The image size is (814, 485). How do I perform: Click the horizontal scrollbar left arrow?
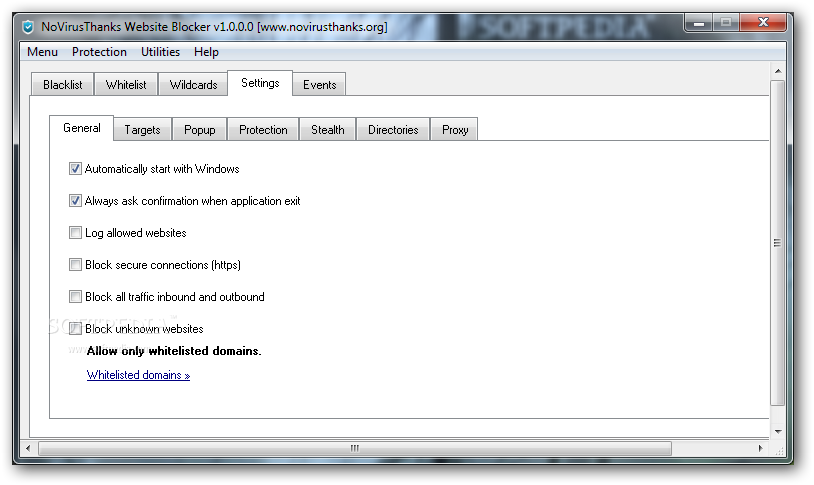(x=29, y=448)
